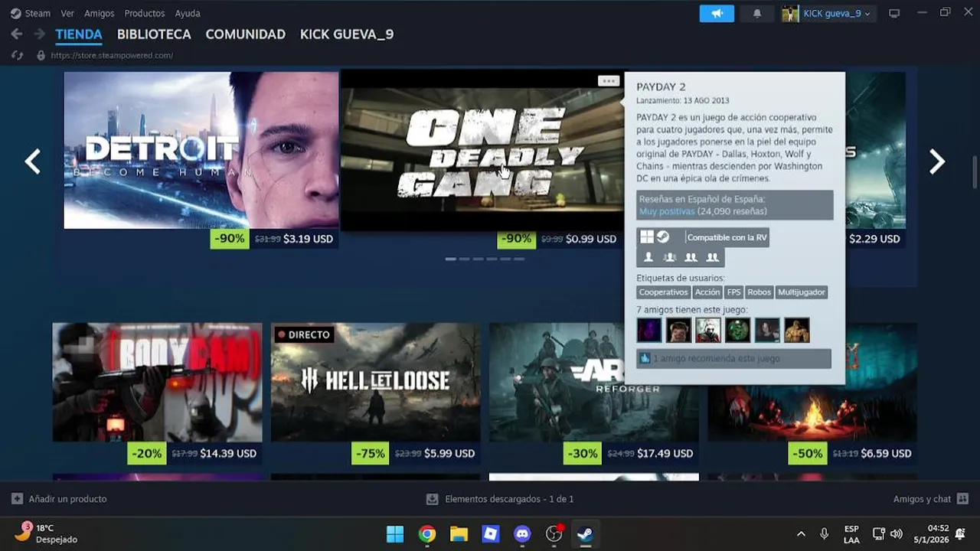Click the Steam platform icon in tooltip
Screen dimensions: 980x551
(x=662, y=237)
